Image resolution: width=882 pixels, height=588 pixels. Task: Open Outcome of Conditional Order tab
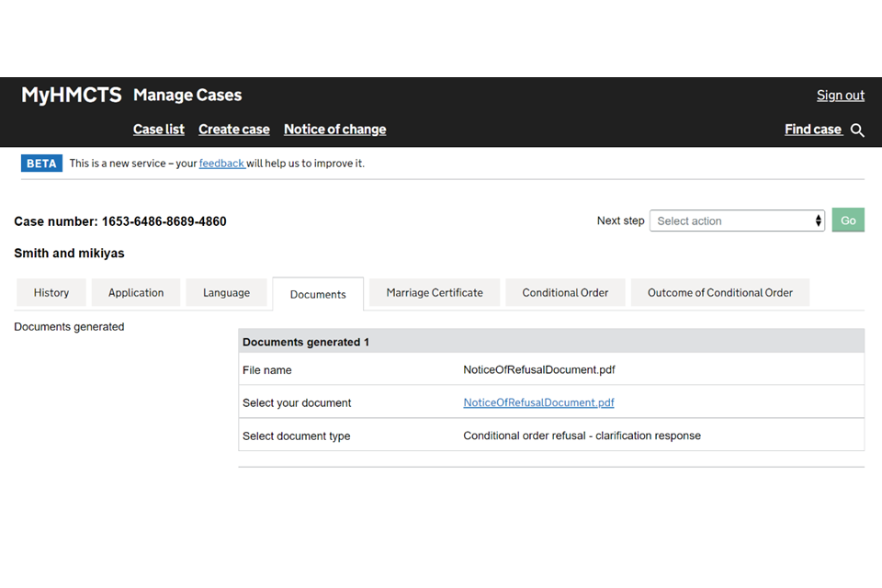click(x=720, y=292)
